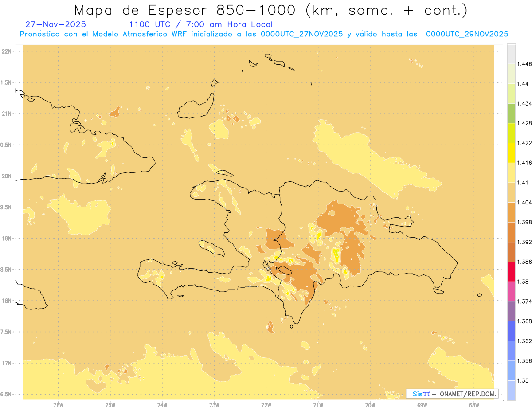Click the 71W longitude axis label

coord(318,405)
